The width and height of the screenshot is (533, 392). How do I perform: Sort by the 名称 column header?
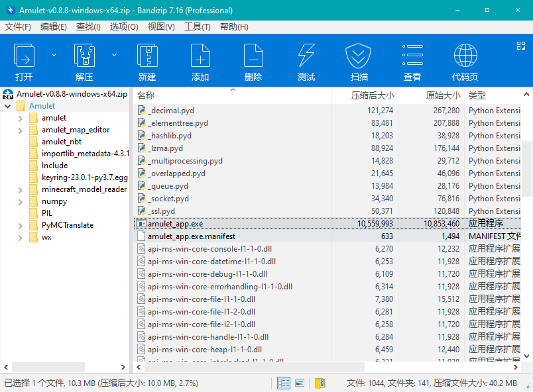coord(147,96)
